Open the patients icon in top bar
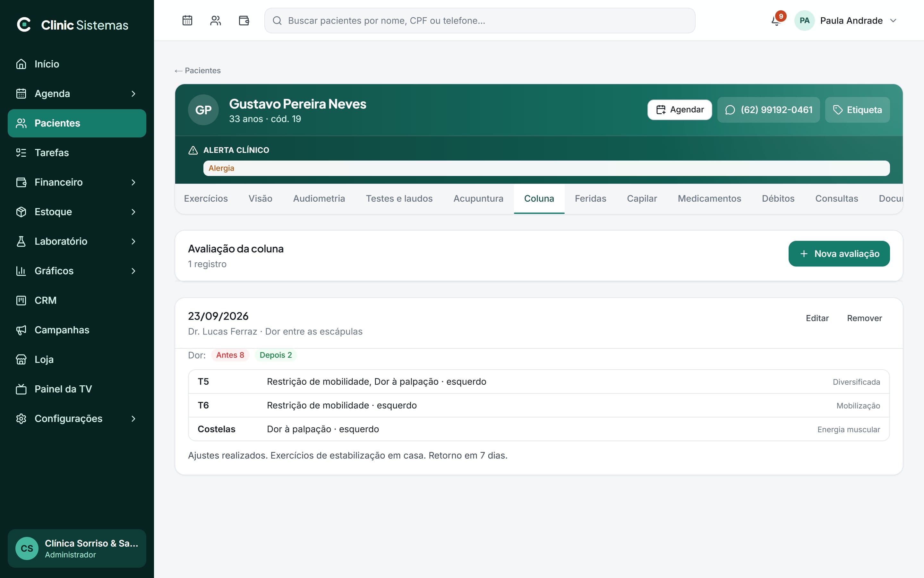 point(215,20)
